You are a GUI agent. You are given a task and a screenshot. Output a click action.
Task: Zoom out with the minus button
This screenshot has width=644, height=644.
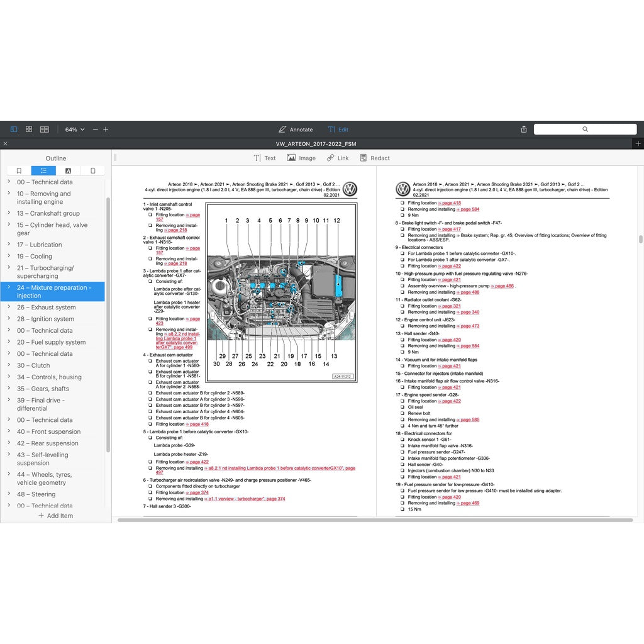(x=96, y=130)
